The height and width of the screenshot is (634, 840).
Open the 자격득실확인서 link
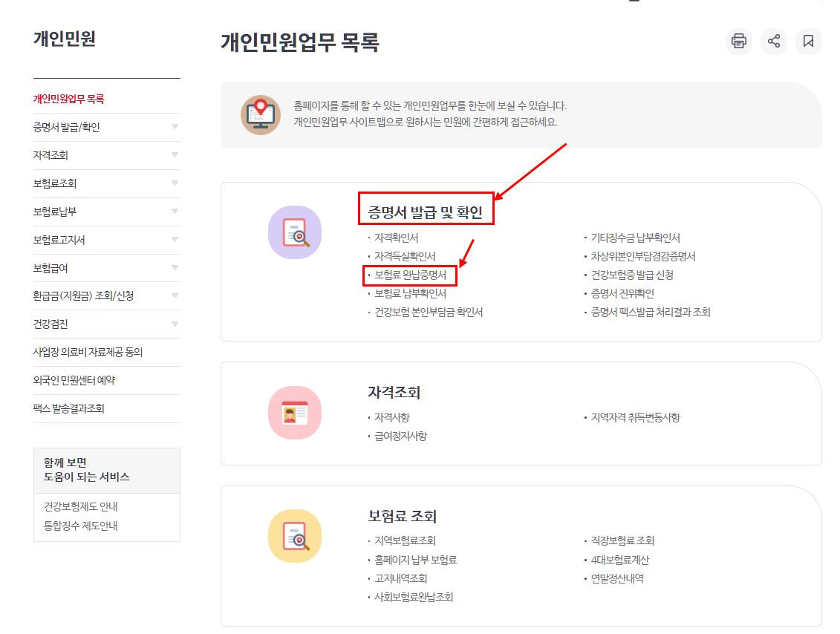pos(405,256)
